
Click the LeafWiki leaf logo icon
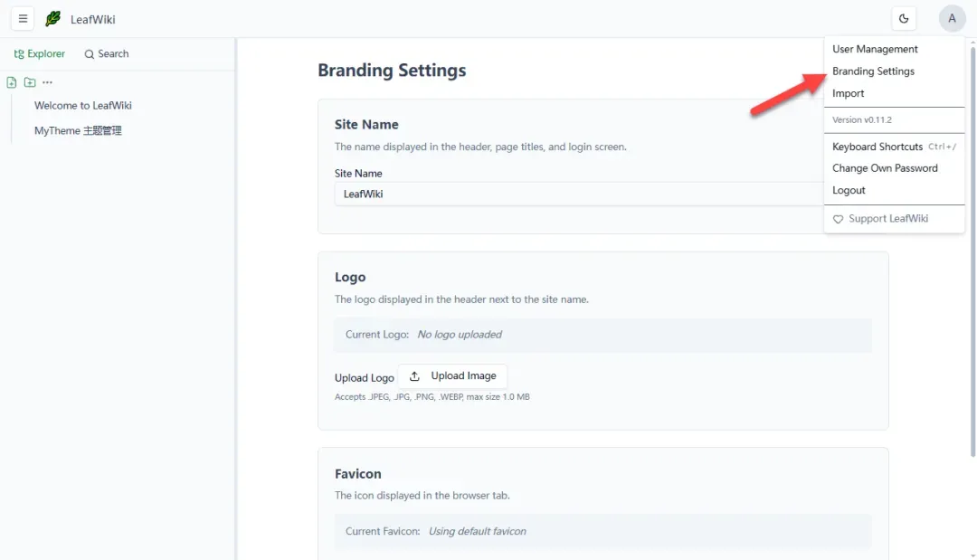[53, 19]
